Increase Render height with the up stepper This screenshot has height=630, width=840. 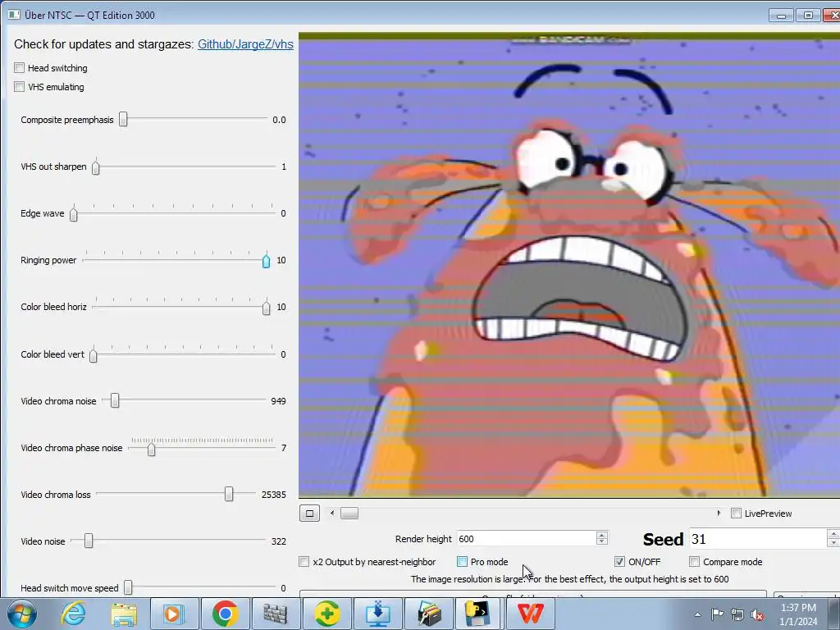[x=602, y=535]
